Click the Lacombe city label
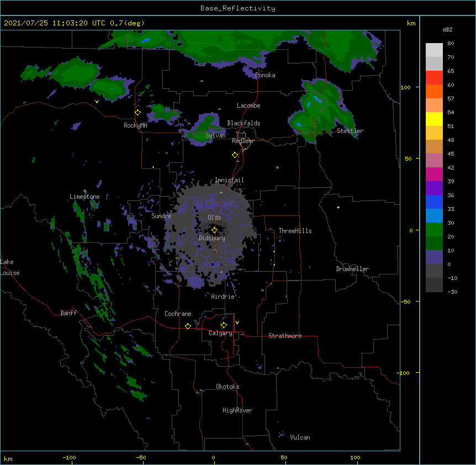The height and width of the screenshot is (465, 476). pyautogui.click(x=248, y=105)
